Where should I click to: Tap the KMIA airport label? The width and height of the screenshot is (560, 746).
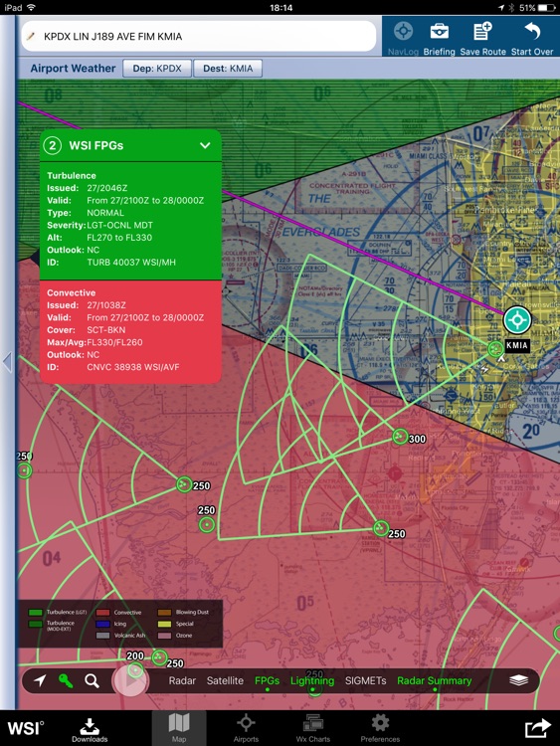[517, 345]
